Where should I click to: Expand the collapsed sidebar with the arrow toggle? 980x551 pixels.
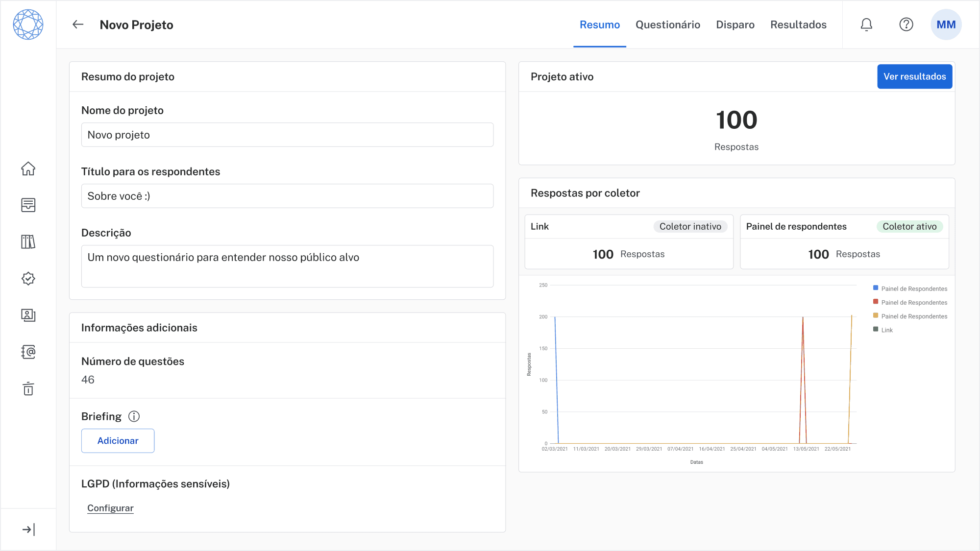click(29, 528)
